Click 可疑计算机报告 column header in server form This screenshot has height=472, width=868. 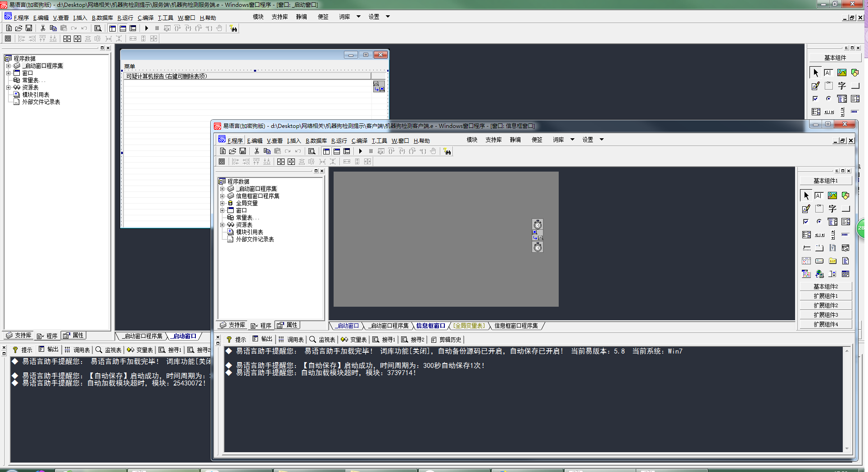pyautogui.click(x=247, y=76)
